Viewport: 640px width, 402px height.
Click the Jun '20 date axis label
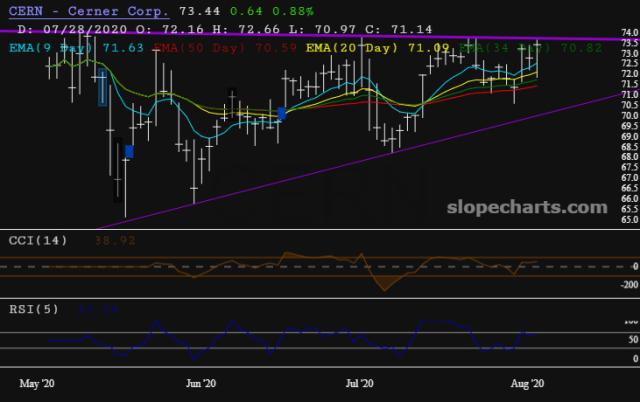[201, 383]
